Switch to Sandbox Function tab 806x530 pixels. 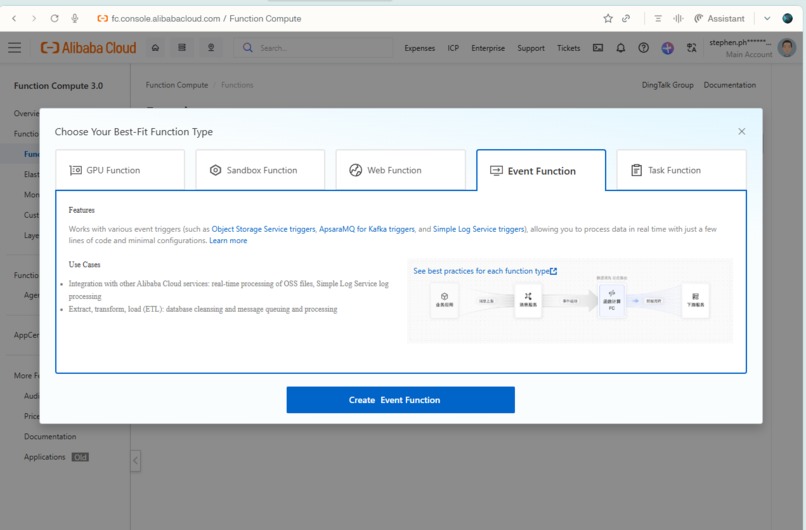click(260, 170)
